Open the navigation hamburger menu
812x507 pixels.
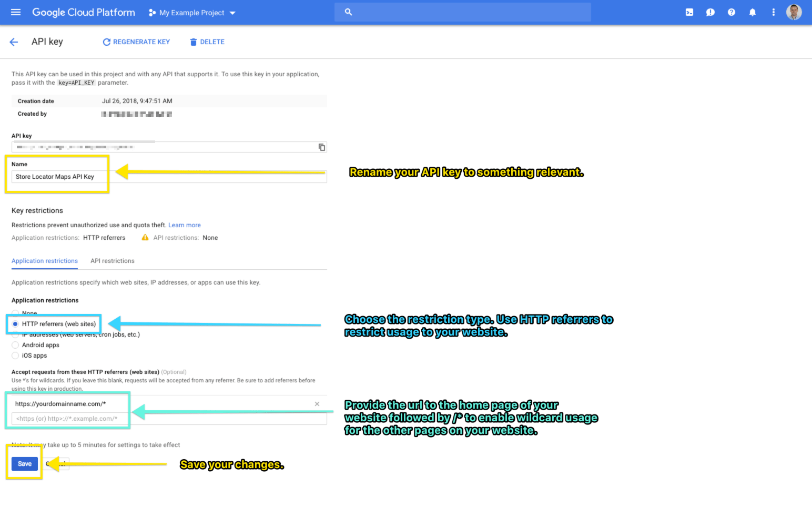click(x=15, y=12)
